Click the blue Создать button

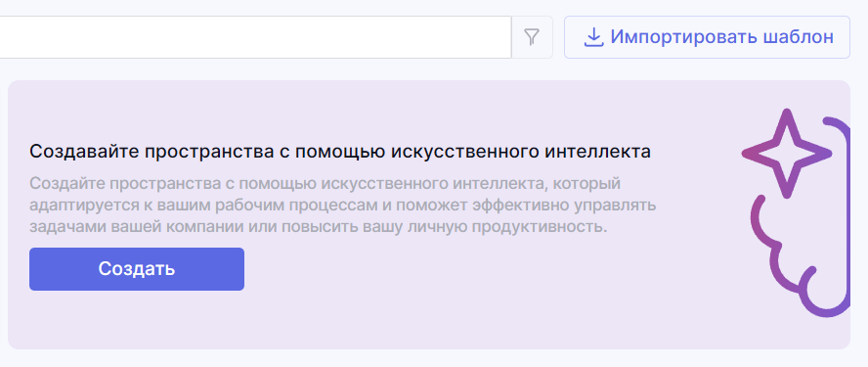[x=137, y=269]
